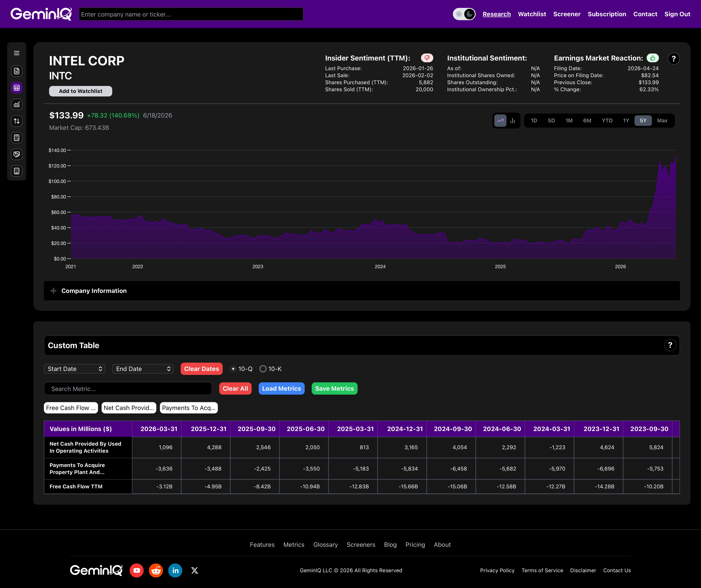Click Add to Watchlist button
This screenshot has width=701, height=588.
[81, 91]
